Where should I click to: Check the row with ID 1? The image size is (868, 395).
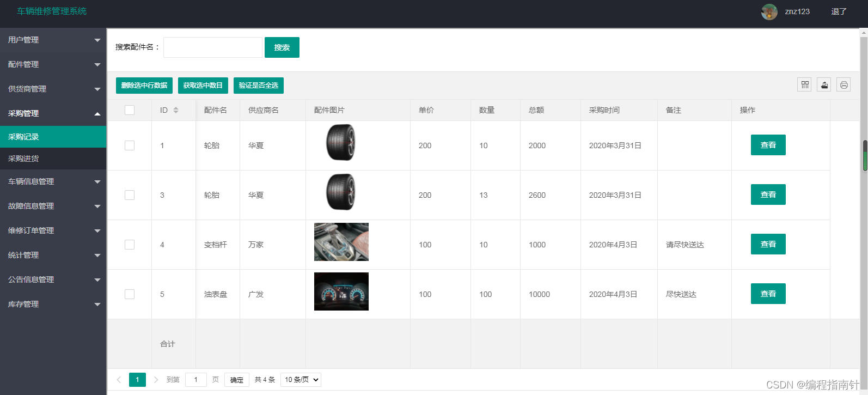tap(130, 145)
